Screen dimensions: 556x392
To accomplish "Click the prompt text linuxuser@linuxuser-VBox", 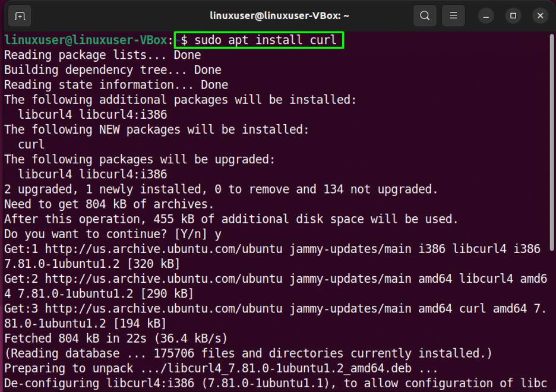I will [86, 40].
